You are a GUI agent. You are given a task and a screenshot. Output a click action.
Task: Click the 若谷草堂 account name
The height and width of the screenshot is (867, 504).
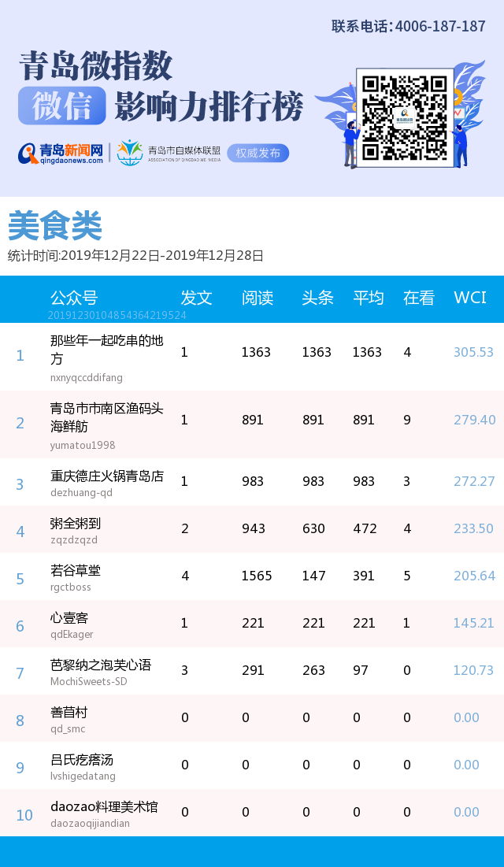click(76, 570)
